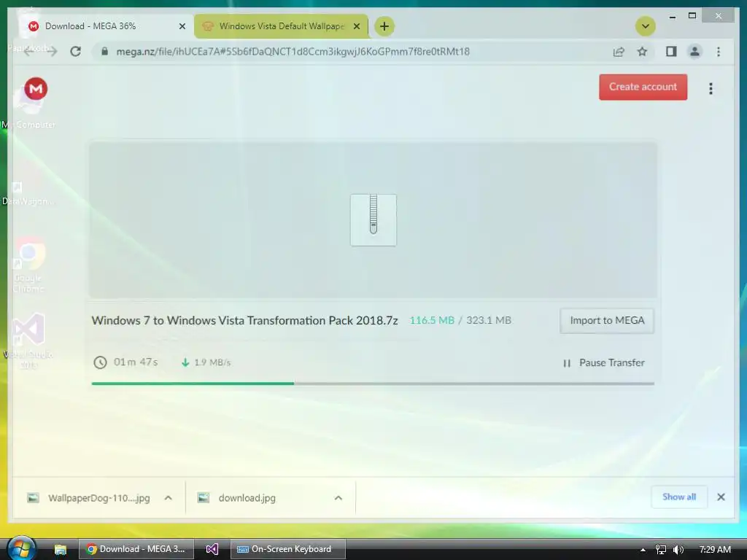
Task: Open Visual Studio from the taskbar
Action: pos(212,550)
